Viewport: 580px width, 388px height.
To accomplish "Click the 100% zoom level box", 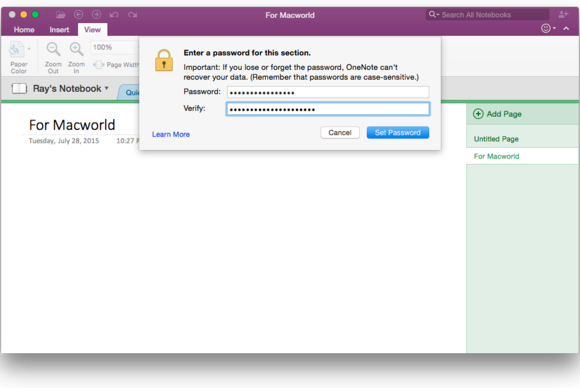I will (115, 47).
